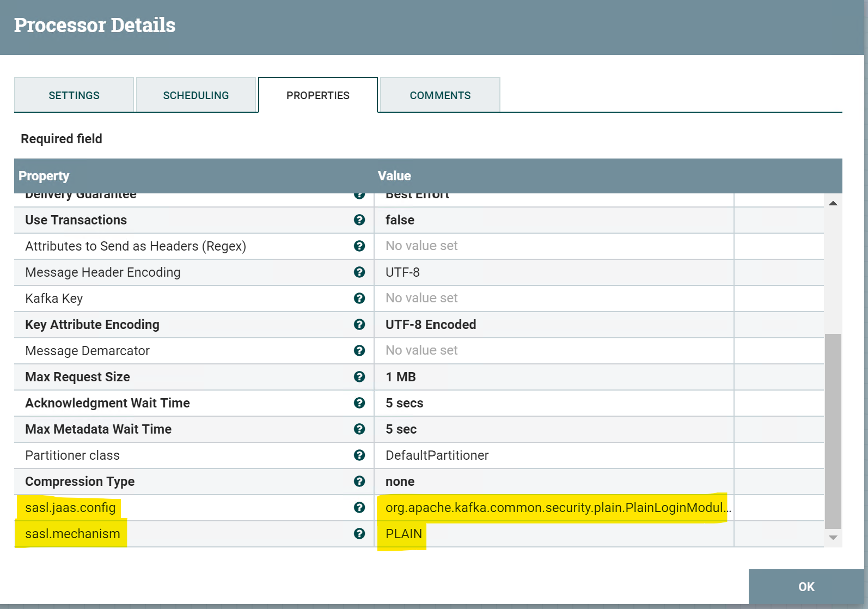Image resolution: width=868 pixels, height=609 pixels.
Task: Open sasl.mechanism help icon
Action: (359, 533)
